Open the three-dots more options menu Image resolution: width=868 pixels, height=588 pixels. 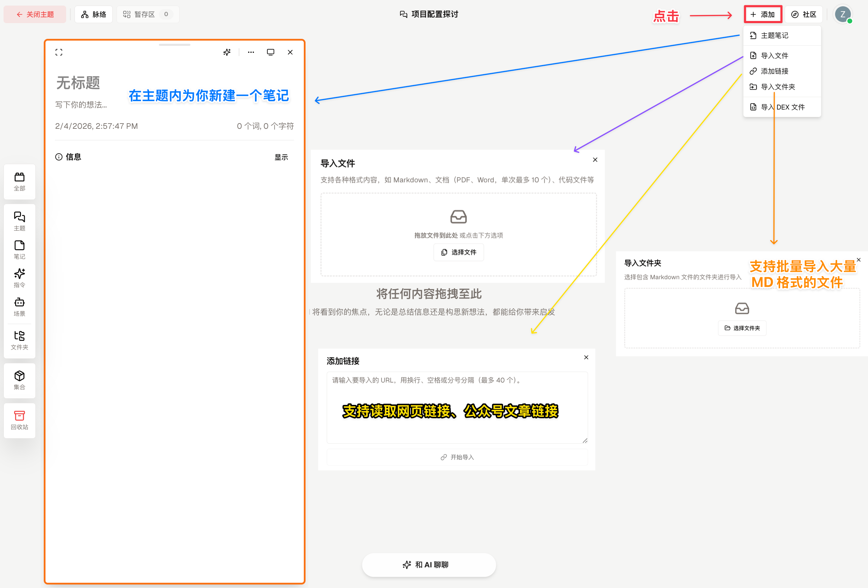[x=251, y=52]
